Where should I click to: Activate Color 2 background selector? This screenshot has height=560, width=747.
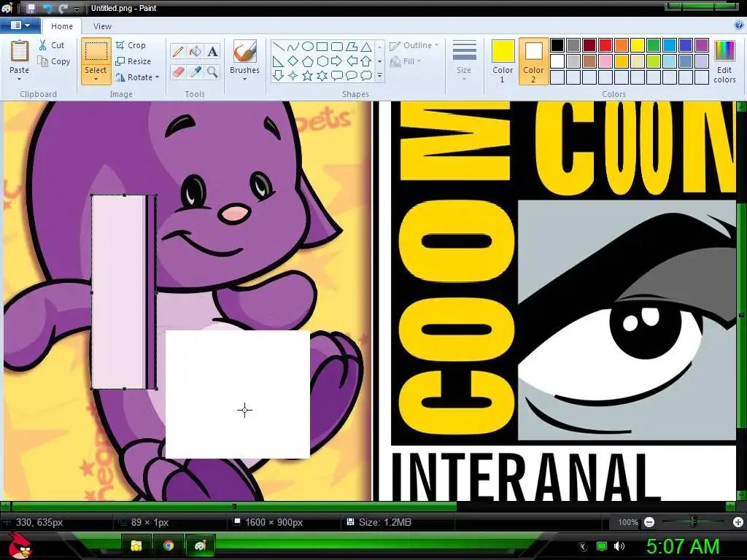[x=533, y=61]
